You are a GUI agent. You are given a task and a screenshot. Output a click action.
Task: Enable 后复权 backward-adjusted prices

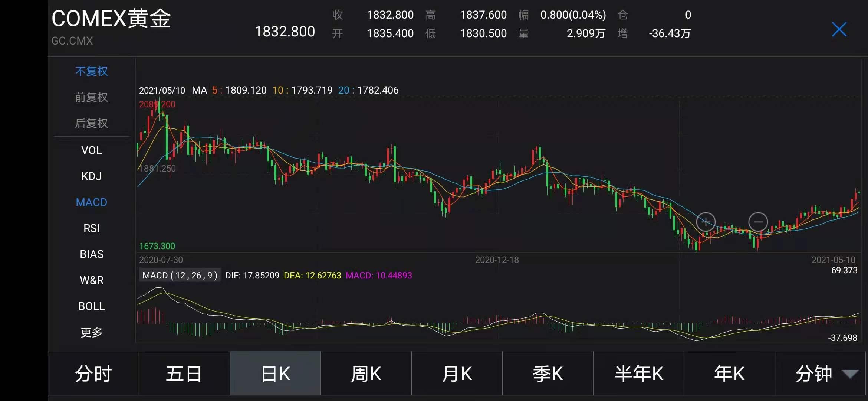92,123
